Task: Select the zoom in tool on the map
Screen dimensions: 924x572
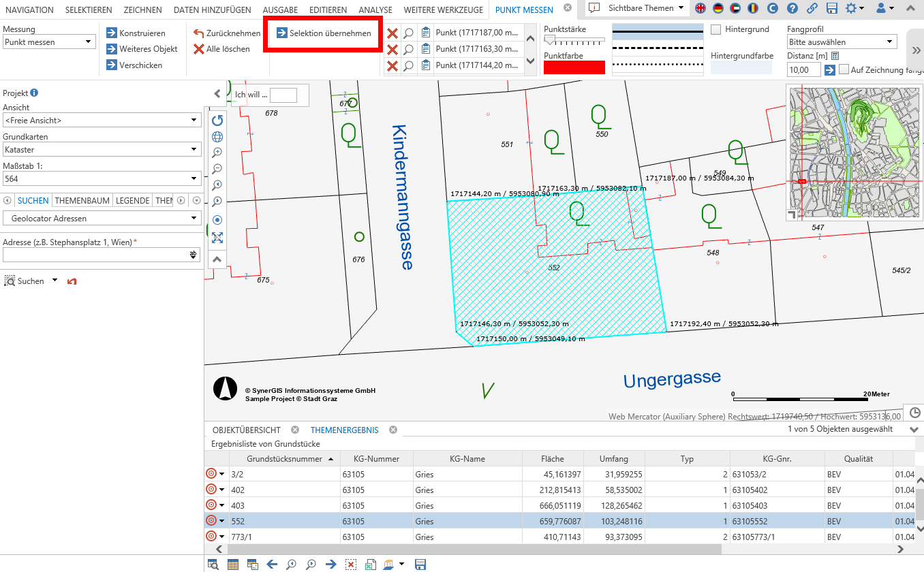Action: pos(217,153)
